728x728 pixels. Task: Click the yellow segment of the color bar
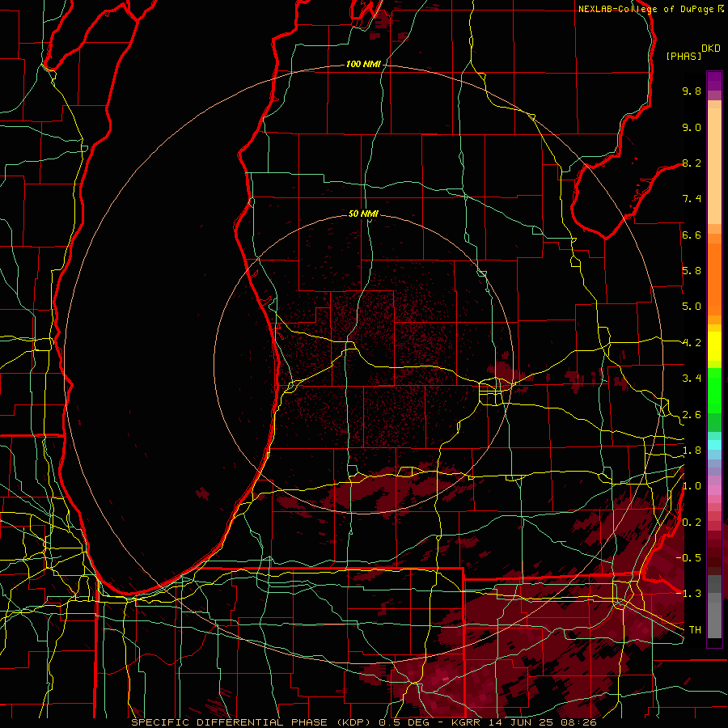[714, 346]
